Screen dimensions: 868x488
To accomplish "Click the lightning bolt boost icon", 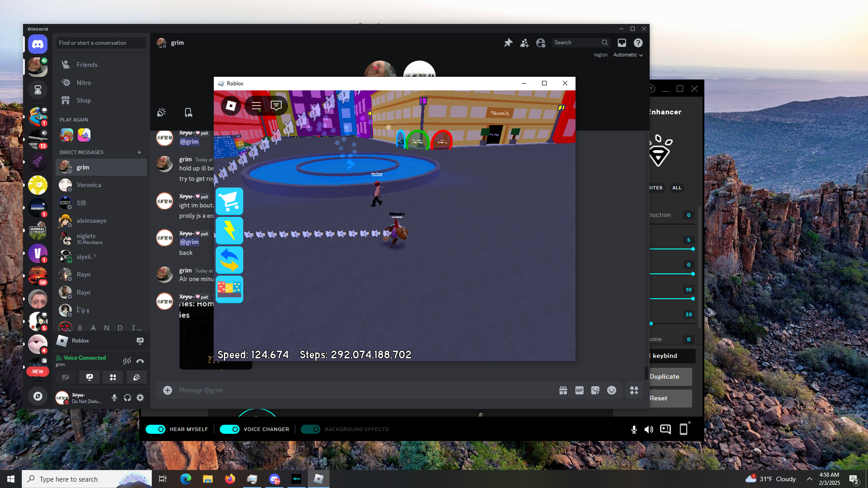I will coord(229,230).
